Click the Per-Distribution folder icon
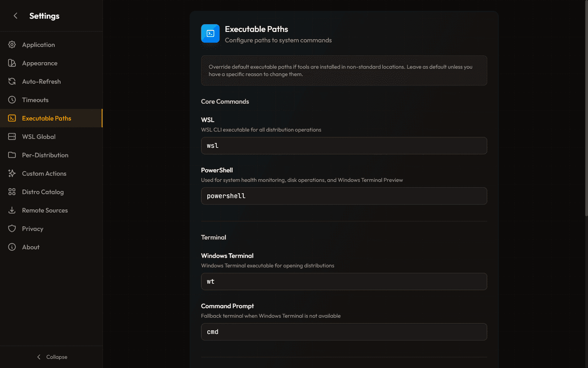Image resolution: width=588 pixels, height=368 pixels. [12, 155]
